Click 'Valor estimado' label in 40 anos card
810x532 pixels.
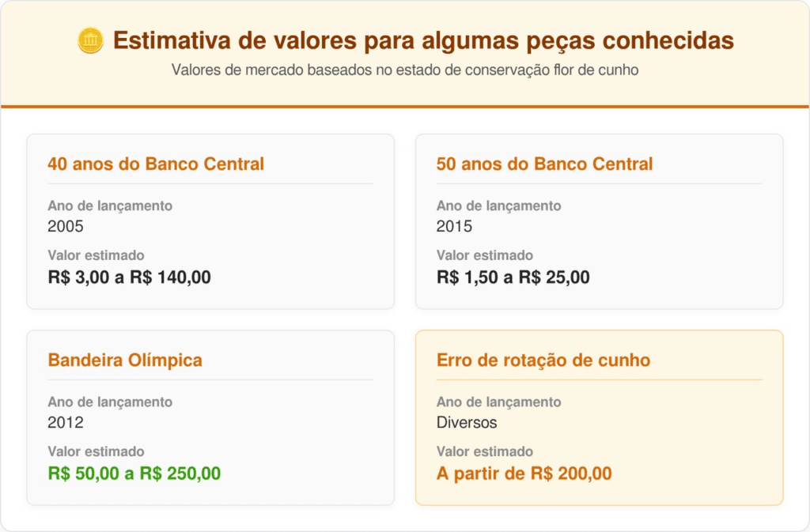(x=96, y=256)
